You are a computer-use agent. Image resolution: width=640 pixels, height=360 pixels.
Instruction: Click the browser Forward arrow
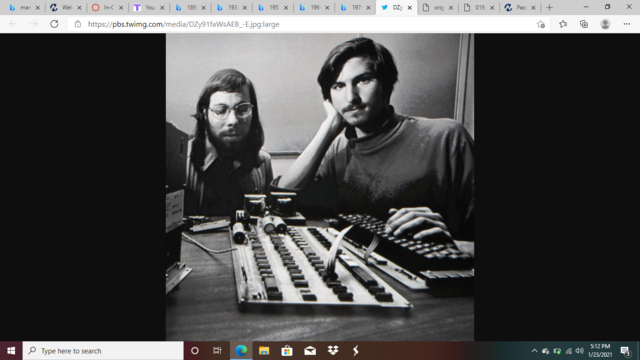(33, 24)
